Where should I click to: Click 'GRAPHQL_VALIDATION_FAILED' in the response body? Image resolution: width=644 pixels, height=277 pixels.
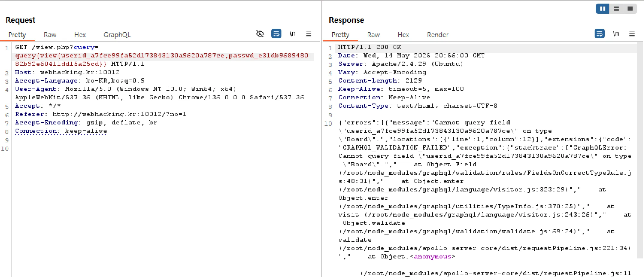pyautogui.click(x=395, y=147)
